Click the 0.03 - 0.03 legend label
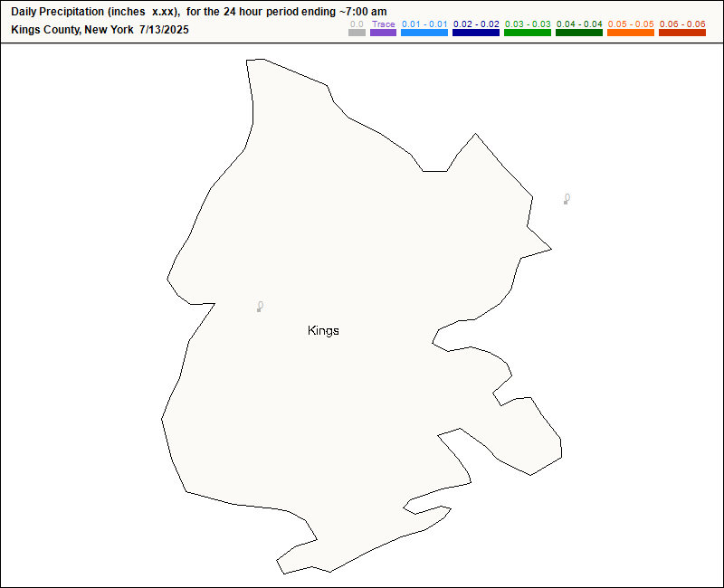The image size is (724, 588). click(528, 24)
